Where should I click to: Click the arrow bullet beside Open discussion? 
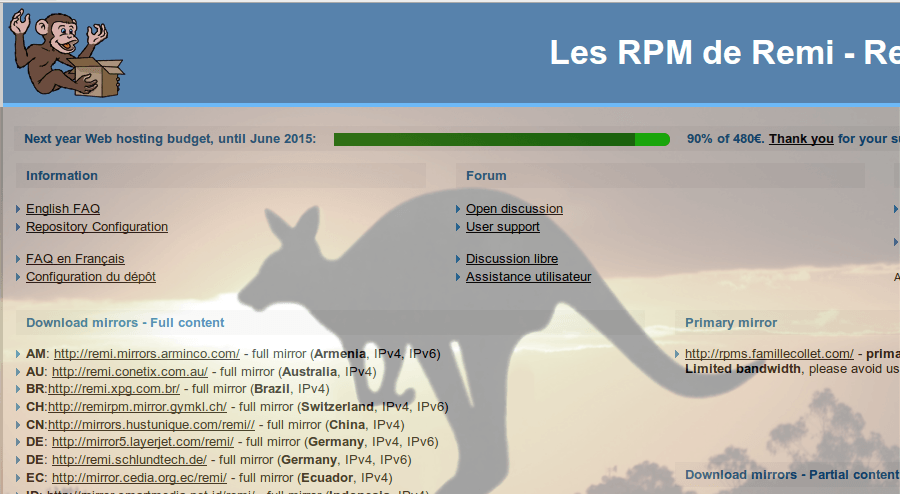click(x=458, y=209)
